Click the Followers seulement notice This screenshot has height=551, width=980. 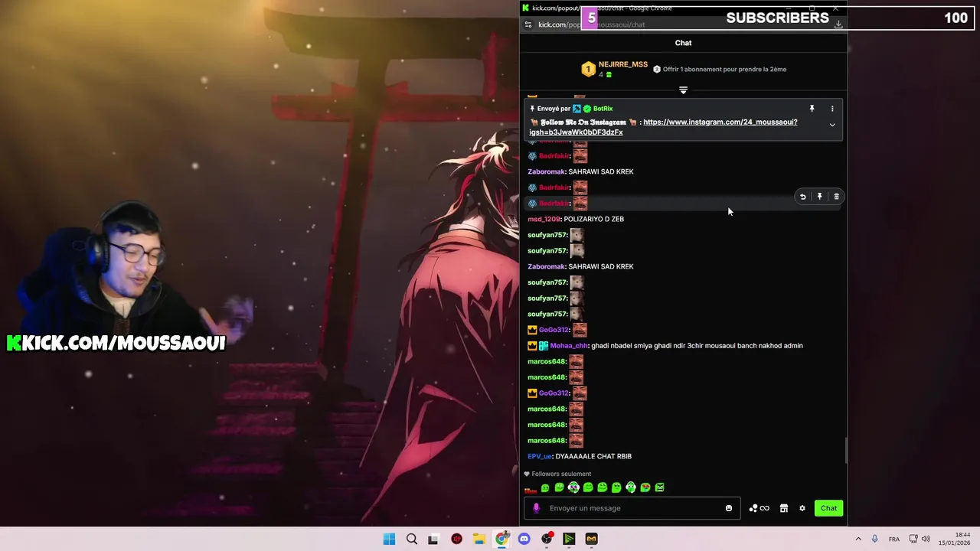pyautogui.click(x=557, y=474)
